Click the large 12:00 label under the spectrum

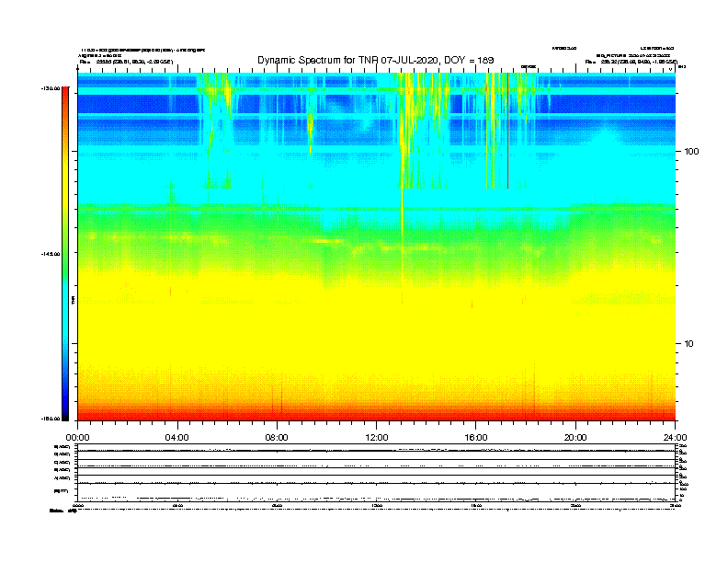377,438
